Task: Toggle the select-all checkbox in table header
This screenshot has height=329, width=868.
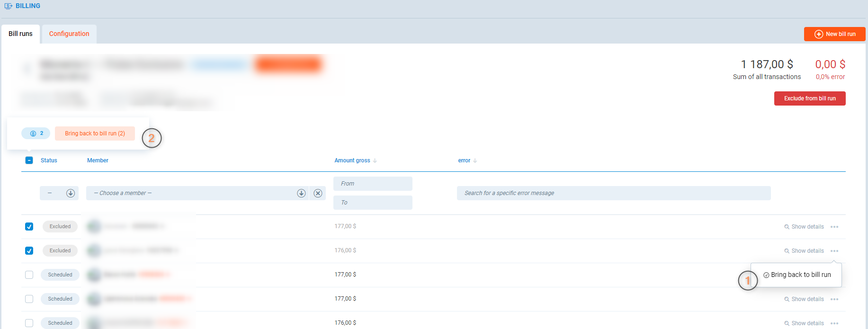Action: [x=29, y=160]
